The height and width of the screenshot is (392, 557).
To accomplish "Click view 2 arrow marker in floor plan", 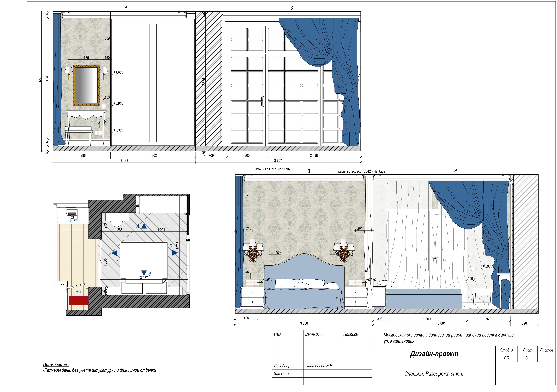I will pyautogui.click(x=175, y=253).
